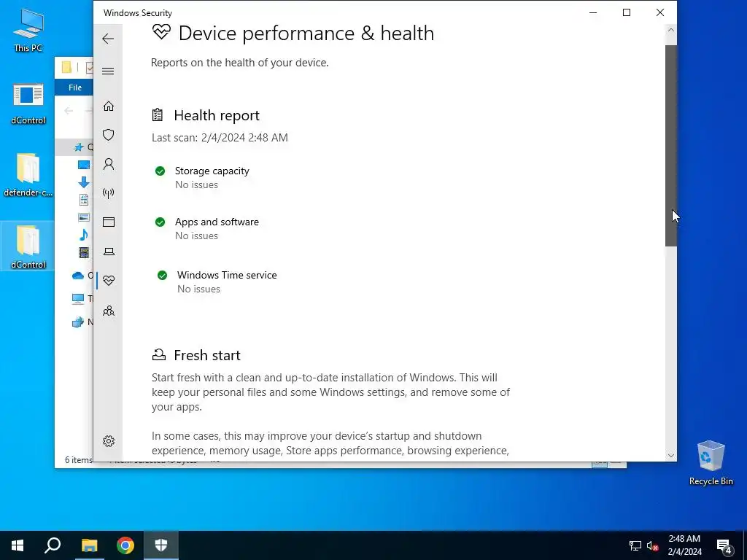This screenshot has height=560, width=747.
Task: Launch Google Chrome from taskbar
Action: tap(125, 545)
